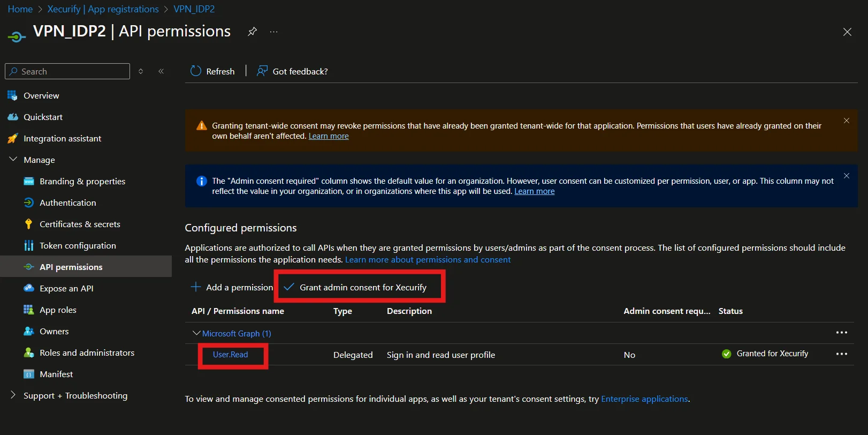868x435 pixels.
Task: Click the Got feedback person icon
Action: (x=262, y=71)
